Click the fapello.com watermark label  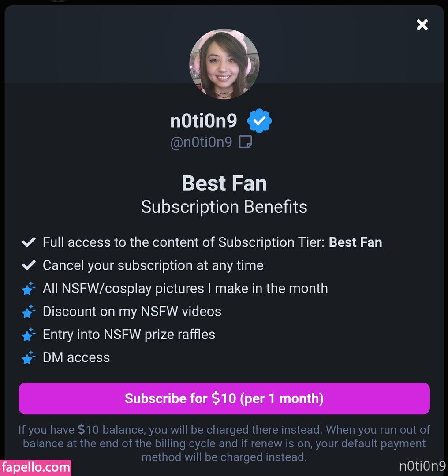pyautogui.click(x=36, y=467)
